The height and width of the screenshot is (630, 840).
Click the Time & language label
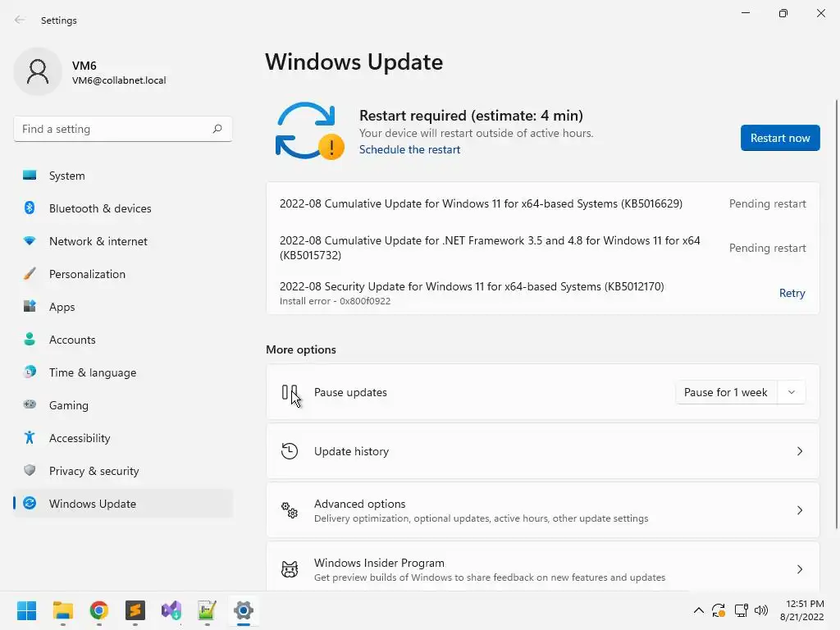(93, 372)
